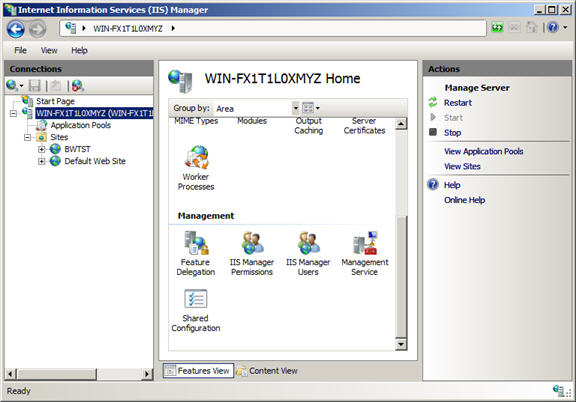Expand the Default Web Site node
This screenshot has height=402, width=576.
tap(42, 161)
